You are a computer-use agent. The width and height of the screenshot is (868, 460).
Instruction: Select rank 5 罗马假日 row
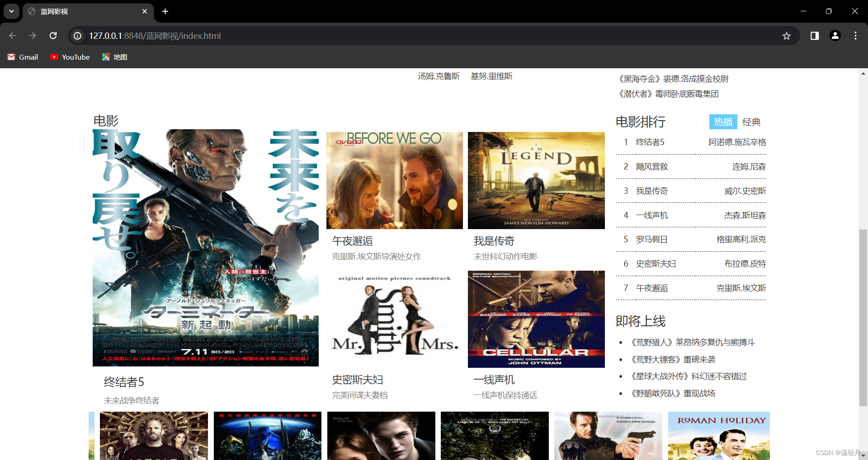coord(691,239)
